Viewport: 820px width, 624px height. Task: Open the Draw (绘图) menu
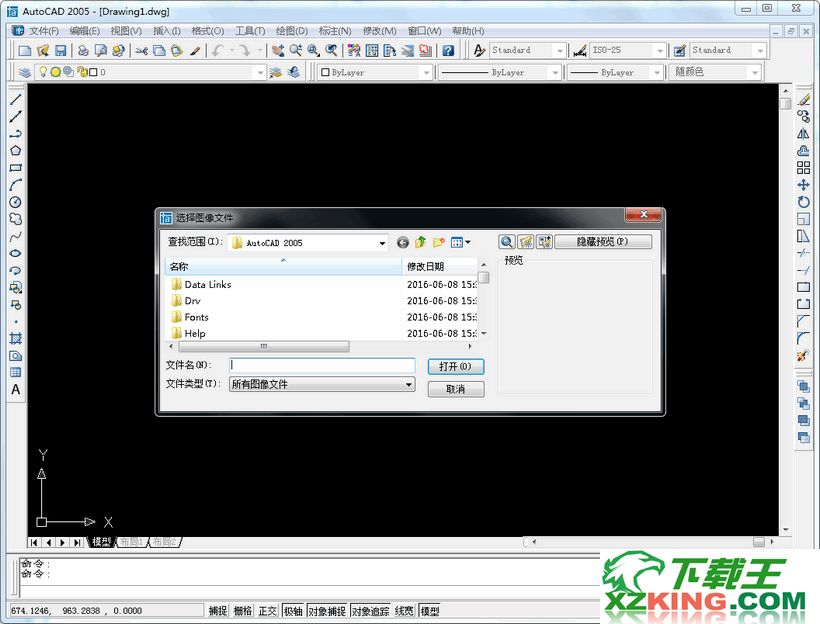point(292,31)
